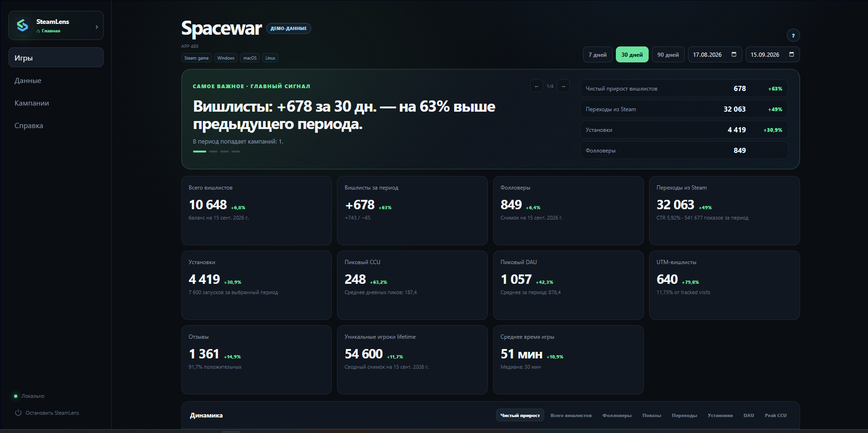Switch chart to Фолловеры tab

click(617, 415)
